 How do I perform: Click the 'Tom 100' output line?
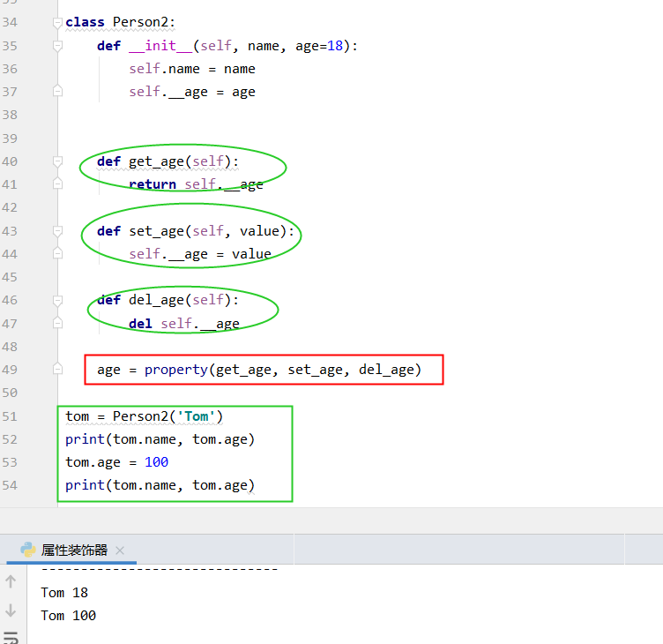[x=68, y=616]
